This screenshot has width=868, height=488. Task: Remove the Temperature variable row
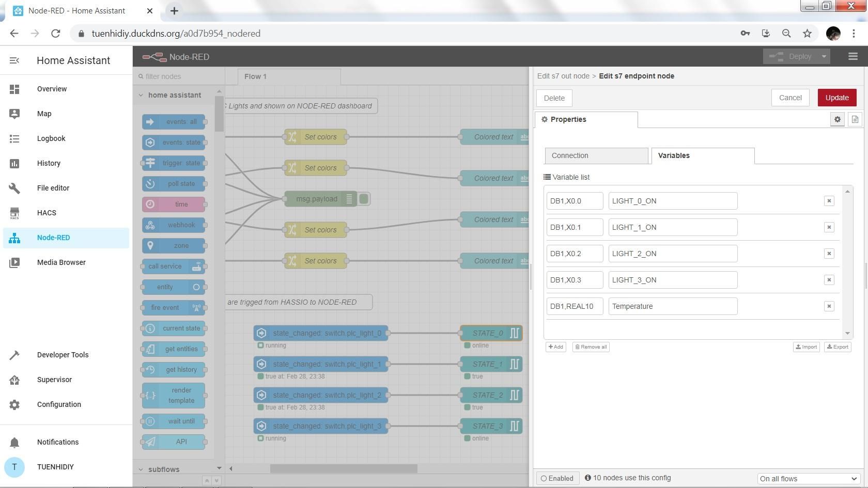[x=829, y=306]
